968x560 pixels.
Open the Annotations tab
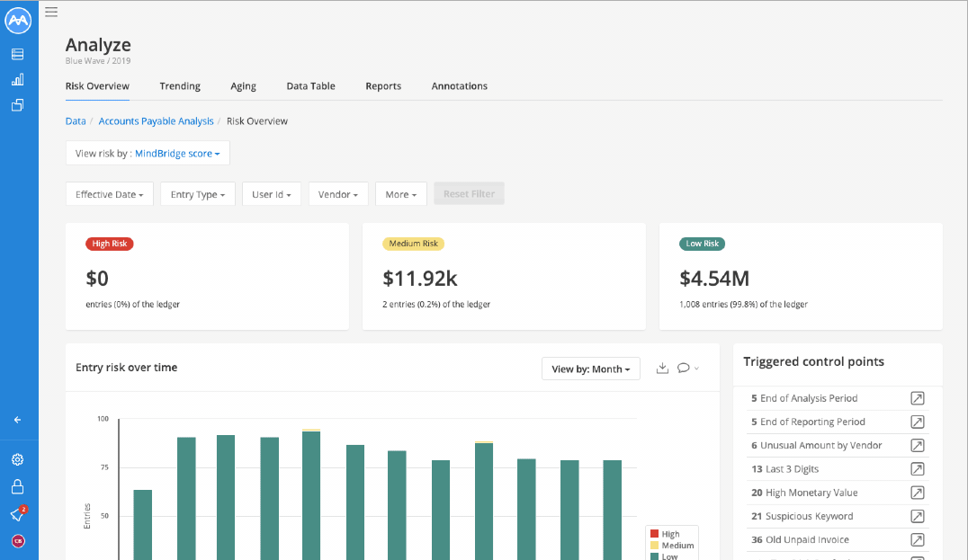pos(460,86)
